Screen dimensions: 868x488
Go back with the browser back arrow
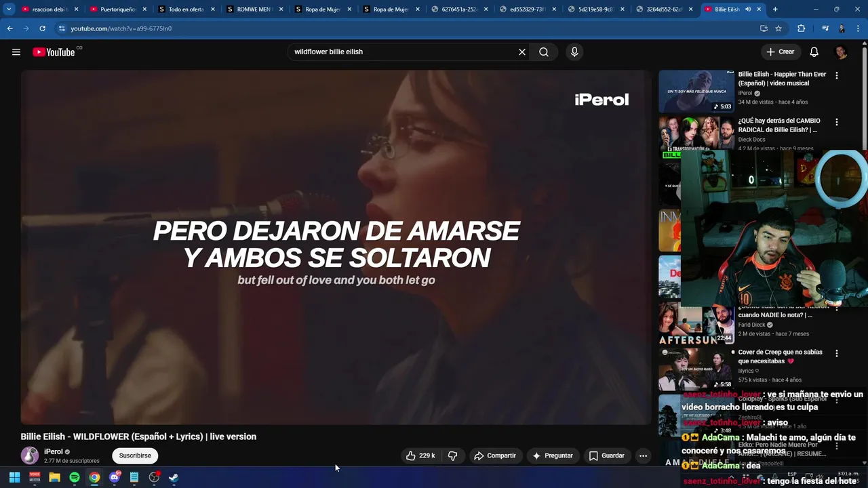[10, 28]
